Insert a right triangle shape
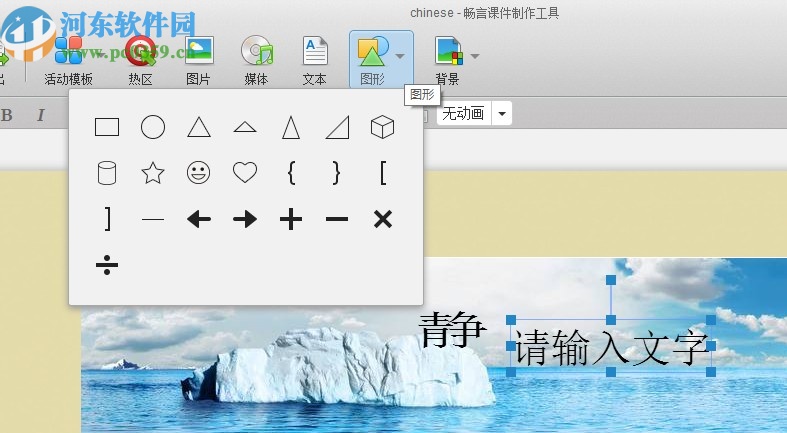This screenshot has width=787, height=433. (337, 127)
